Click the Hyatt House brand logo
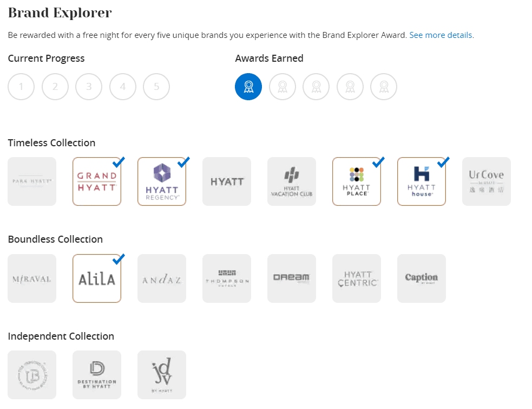This screenshot has height=409, width=532. [x=422, y=181]
